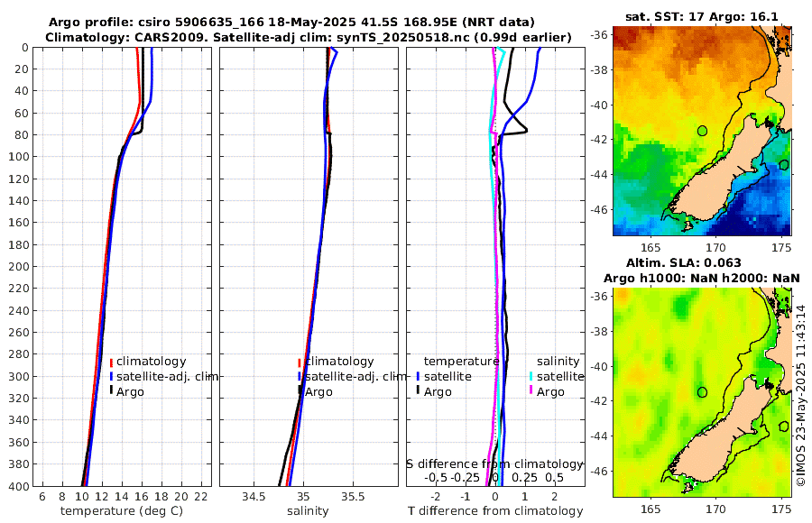Click 'Argo' legend text in salinity panel

pos(318,392)
